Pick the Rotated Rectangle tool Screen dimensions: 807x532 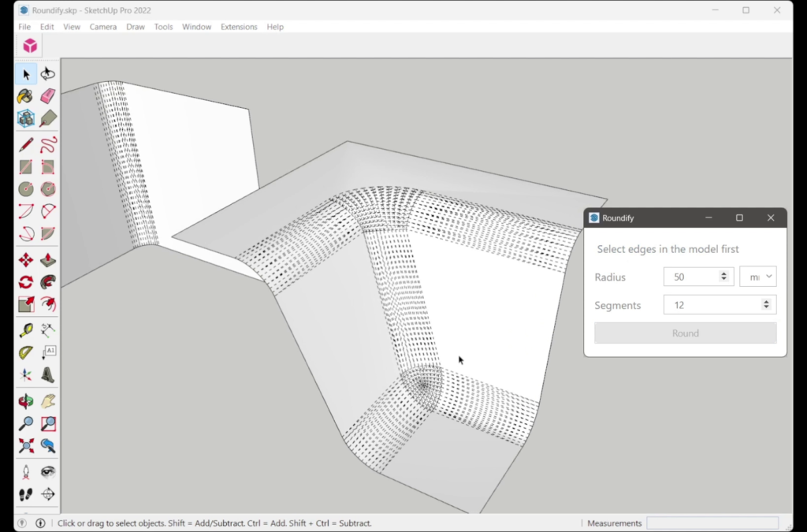tap(48, 167)
